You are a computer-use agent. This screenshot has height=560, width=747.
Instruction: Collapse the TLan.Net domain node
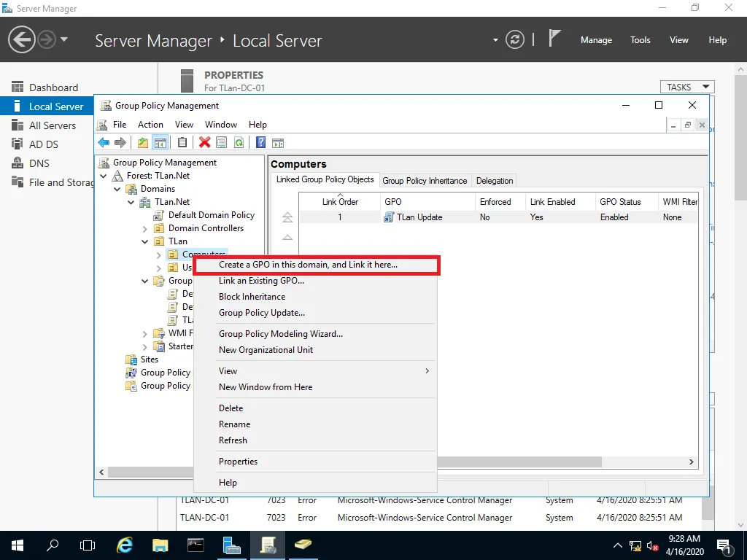click(131, 203)
